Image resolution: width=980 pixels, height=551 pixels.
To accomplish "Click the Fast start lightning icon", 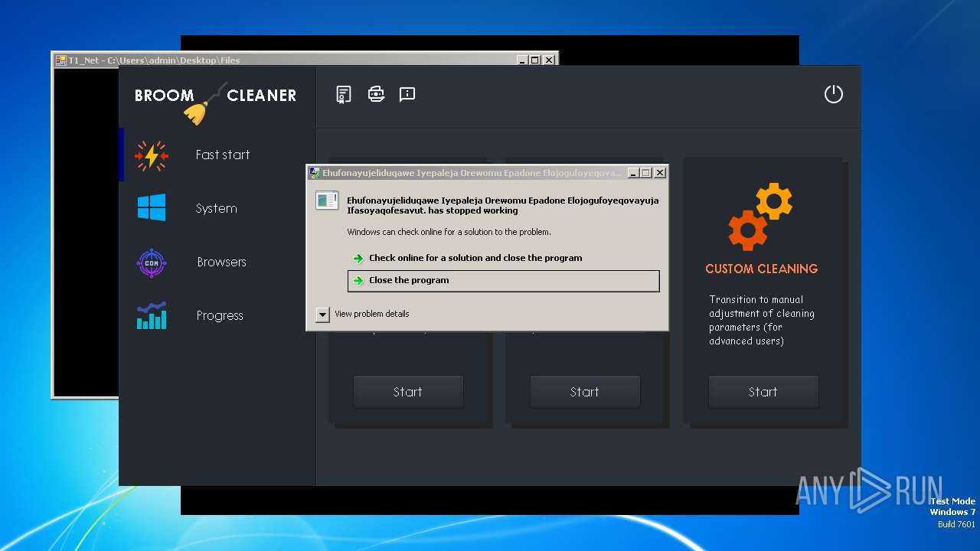I will tap(152, 155).
